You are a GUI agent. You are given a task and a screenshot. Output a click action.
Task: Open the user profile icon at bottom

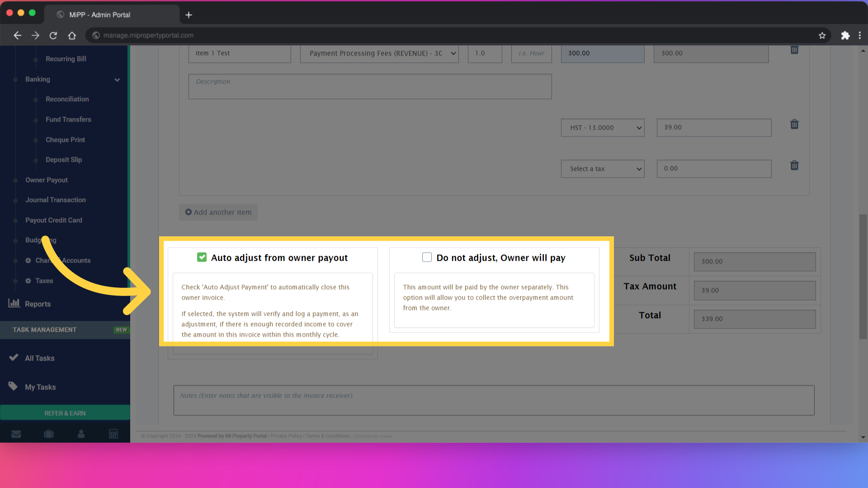[81, 433]
